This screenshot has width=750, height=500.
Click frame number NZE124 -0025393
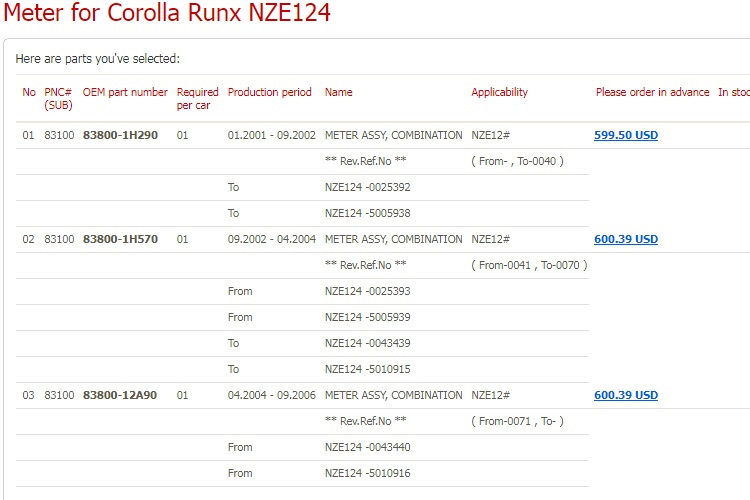367,291
